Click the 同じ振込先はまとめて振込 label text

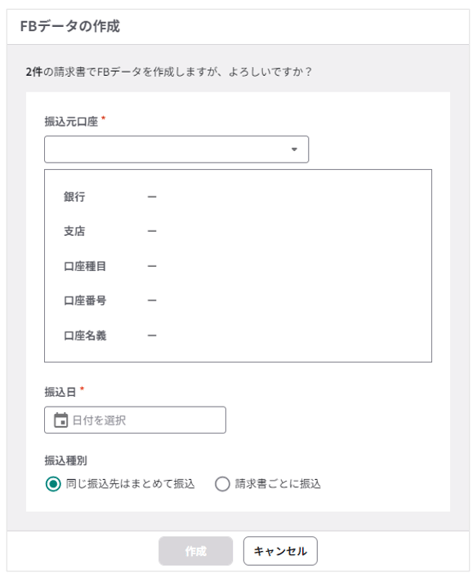pos(130,484)
